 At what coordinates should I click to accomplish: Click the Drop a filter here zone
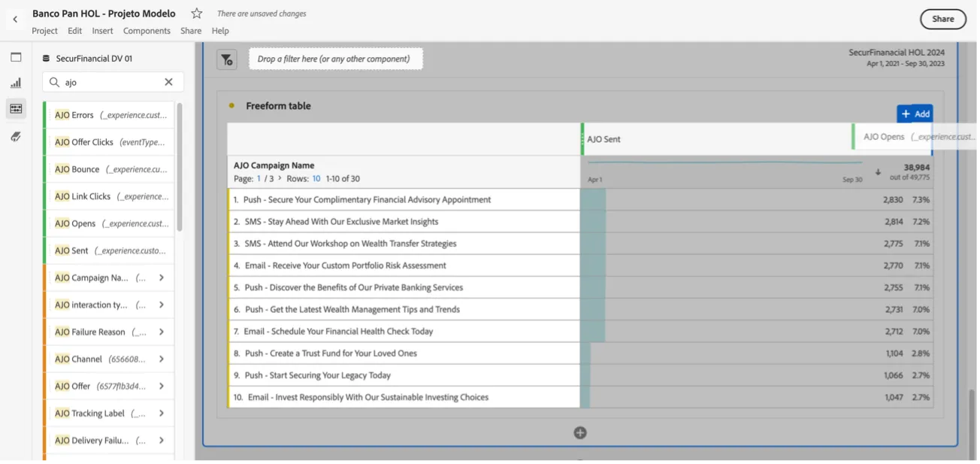coord(335,59)
